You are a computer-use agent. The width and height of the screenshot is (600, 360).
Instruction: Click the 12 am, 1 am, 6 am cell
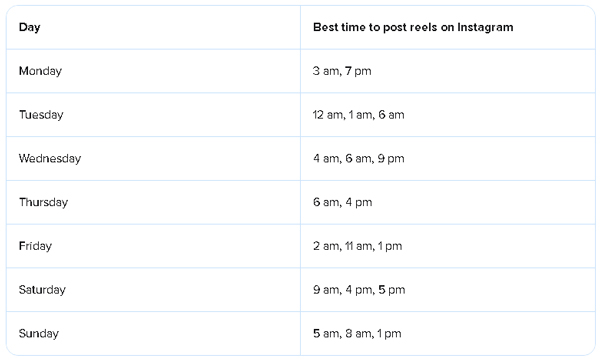click(358, 115)
